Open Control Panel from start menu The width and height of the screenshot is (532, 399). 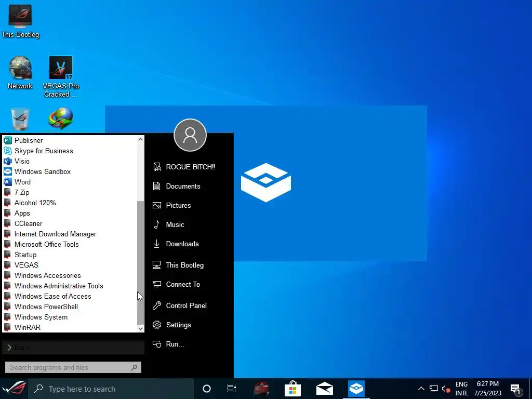tap(190, 305)
